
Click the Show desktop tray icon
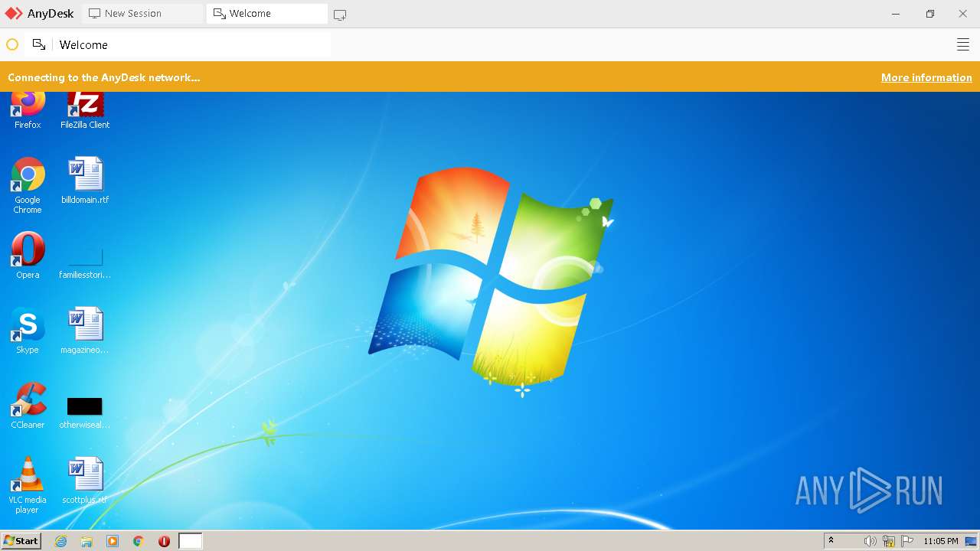pyautogui.click(x=971, y=541)
